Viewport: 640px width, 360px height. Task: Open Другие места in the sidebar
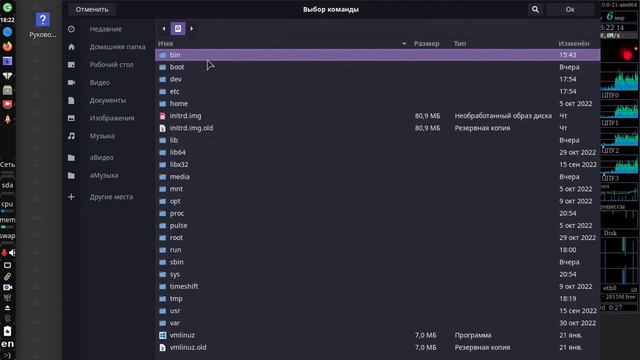pyautogui.click(x=111, y=197)
